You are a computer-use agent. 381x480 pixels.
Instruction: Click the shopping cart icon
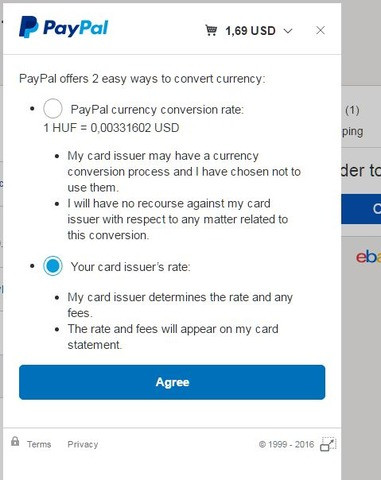tap(211, 30)
